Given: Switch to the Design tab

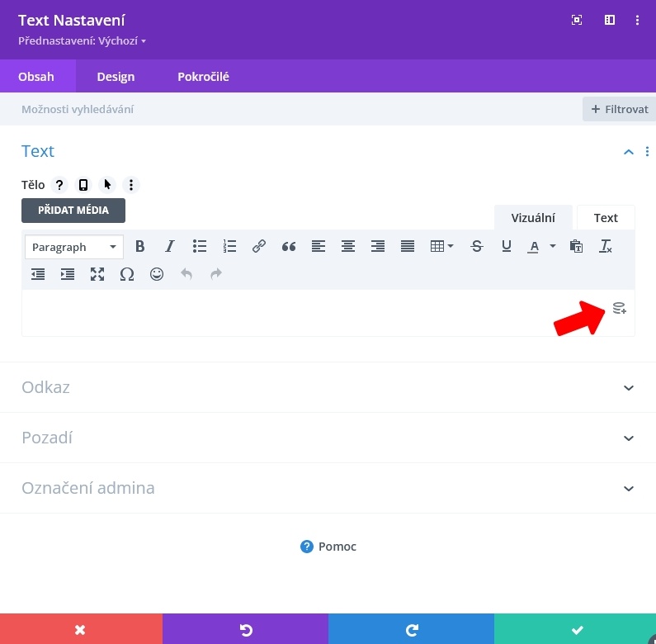Looking at the screenshot, I should 116,77.
